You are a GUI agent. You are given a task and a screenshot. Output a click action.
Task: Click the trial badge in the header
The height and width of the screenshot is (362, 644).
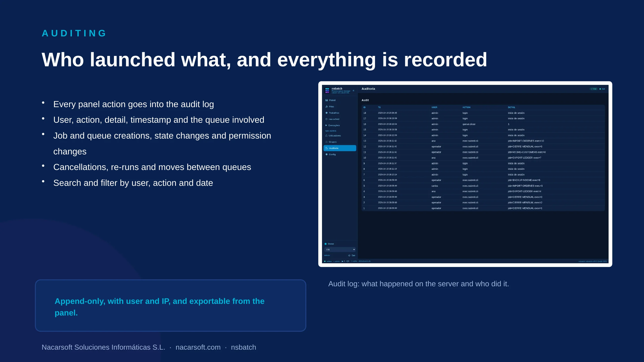[x=594, y=89]
